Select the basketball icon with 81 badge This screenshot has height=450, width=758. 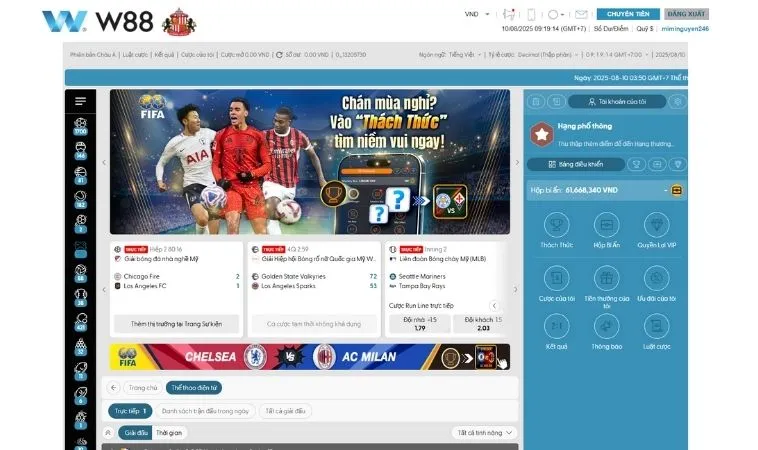[81, 175]
